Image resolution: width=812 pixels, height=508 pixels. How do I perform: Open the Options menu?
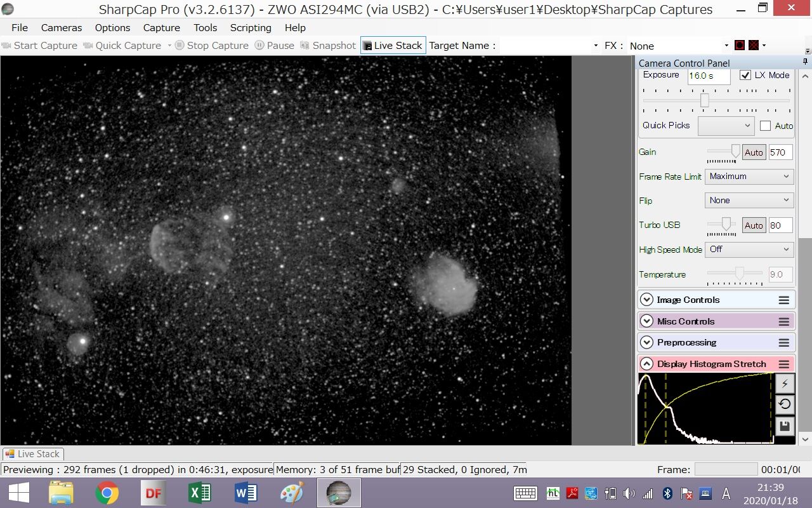pyautogui.click(x=112, y=27)
